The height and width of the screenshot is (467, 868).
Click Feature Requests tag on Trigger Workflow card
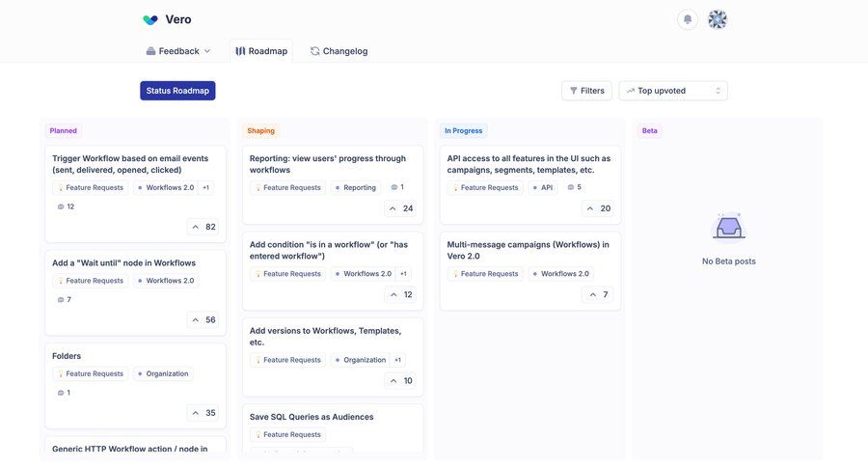click(91, 188)
